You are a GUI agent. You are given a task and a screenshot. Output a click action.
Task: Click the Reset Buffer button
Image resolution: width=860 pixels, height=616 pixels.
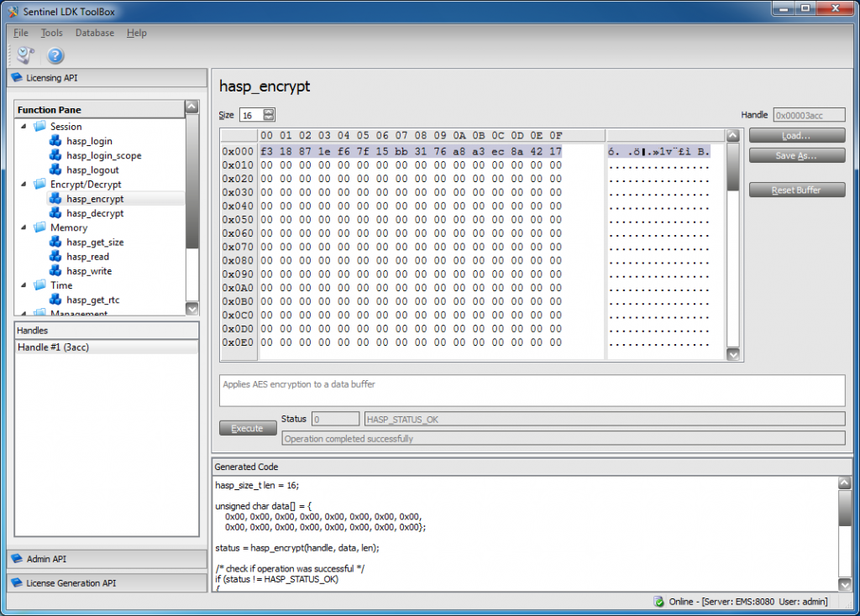pyautogui.click(x=797, y=191)
